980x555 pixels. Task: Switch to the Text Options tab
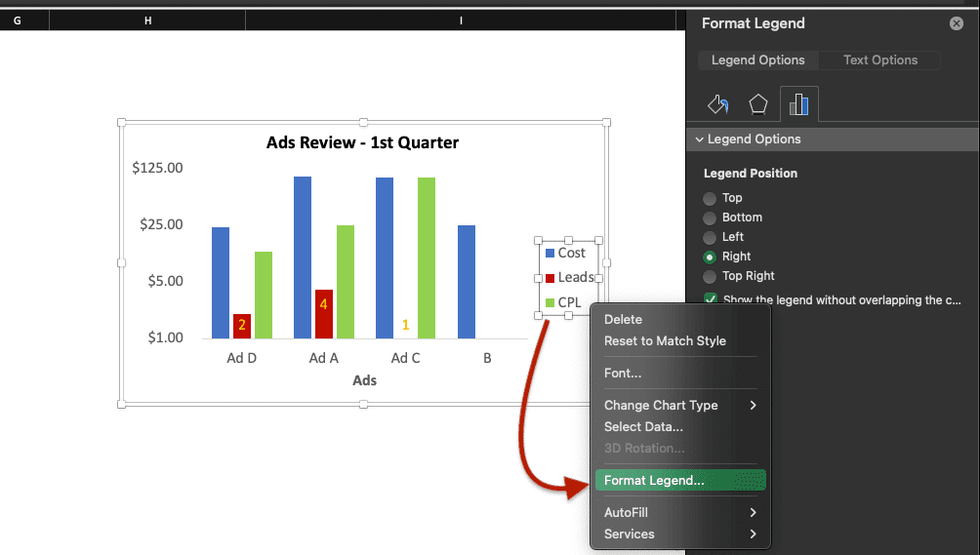pyautogui.click(x=880, y=59)
